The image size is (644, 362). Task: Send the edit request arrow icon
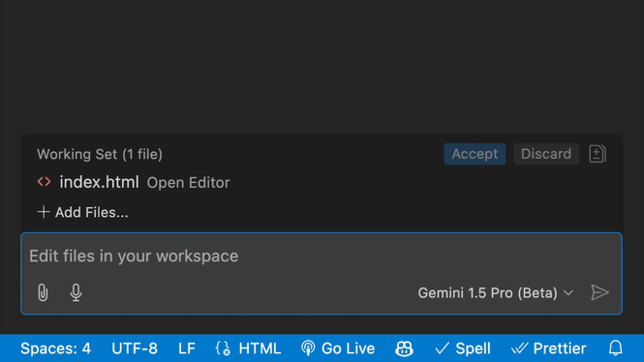point(599,292)
